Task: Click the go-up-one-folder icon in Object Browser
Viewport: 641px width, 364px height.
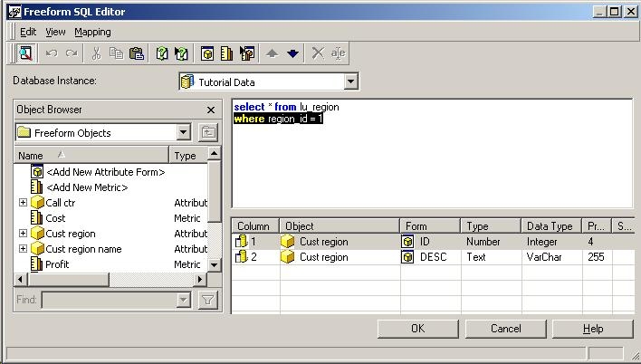Action: tap(208, 133)
